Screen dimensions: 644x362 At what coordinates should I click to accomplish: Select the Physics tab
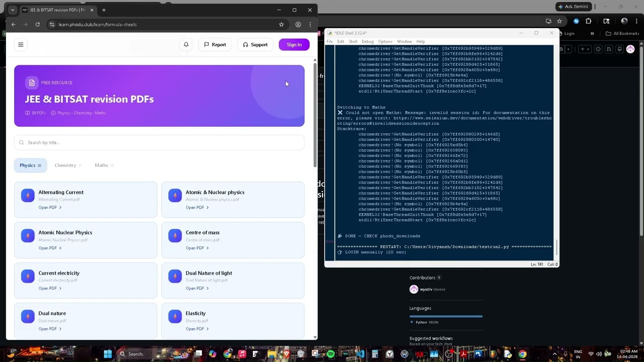point(30,165)
